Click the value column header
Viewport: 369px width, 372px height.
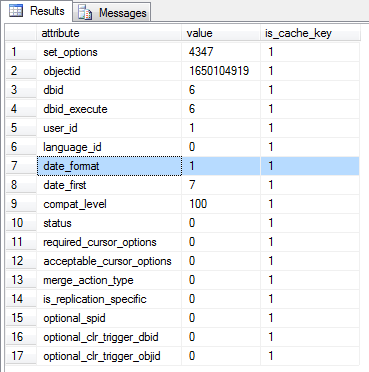(221, 33)
